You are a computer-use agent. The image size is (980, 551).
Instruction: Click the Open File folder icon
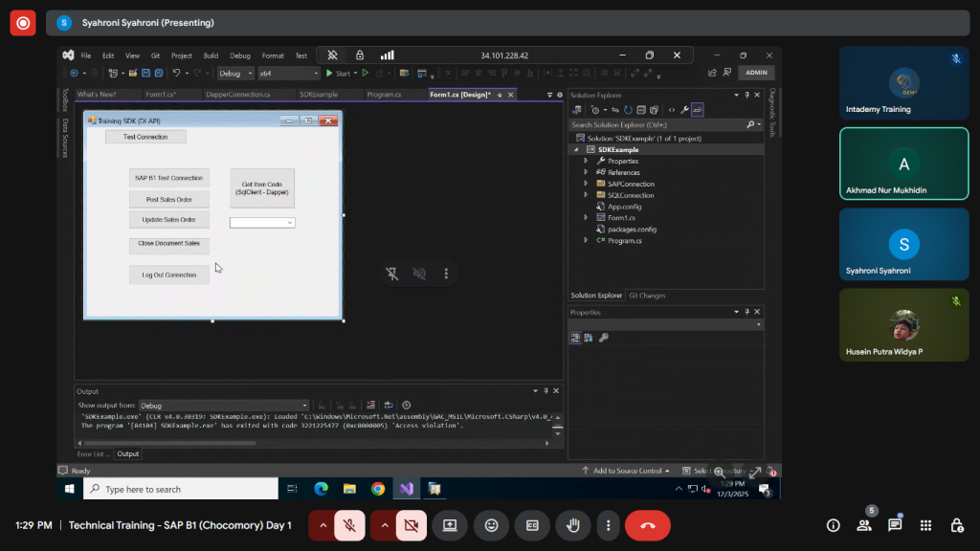point(132,73)
